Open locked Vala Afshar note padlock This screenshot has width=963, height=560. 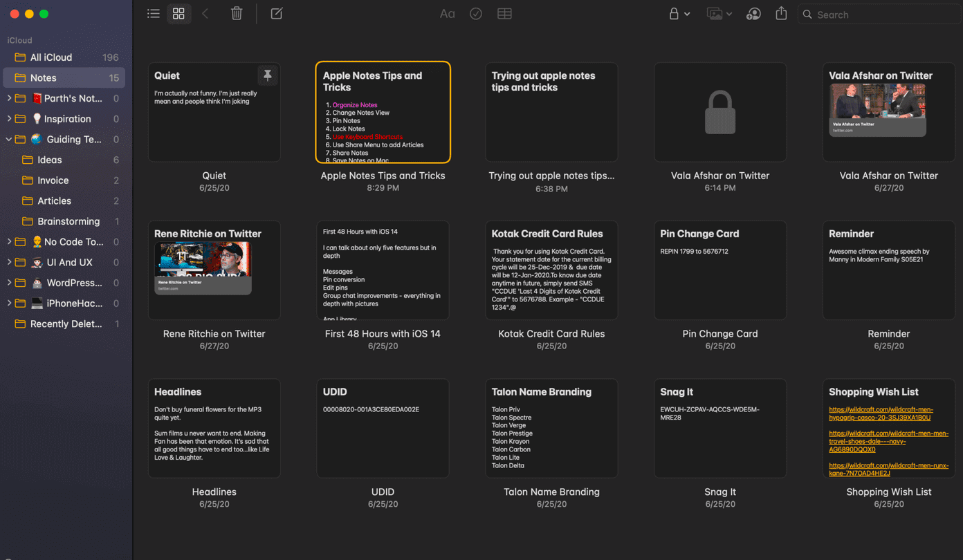(720, 112)
